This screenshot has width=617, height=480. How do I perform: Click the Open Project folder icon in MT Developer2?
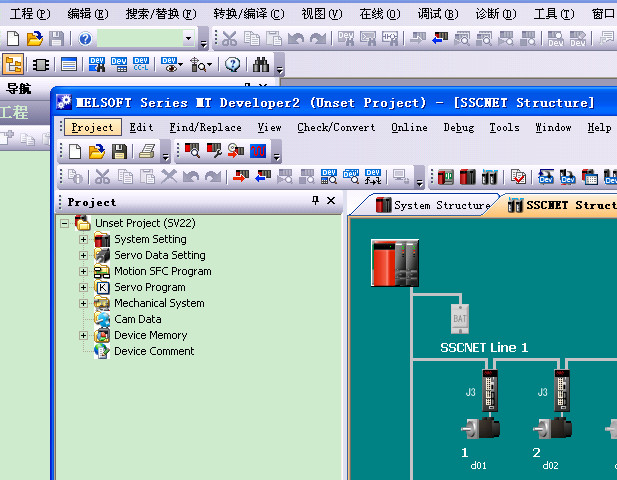click(x=97, y=152)
